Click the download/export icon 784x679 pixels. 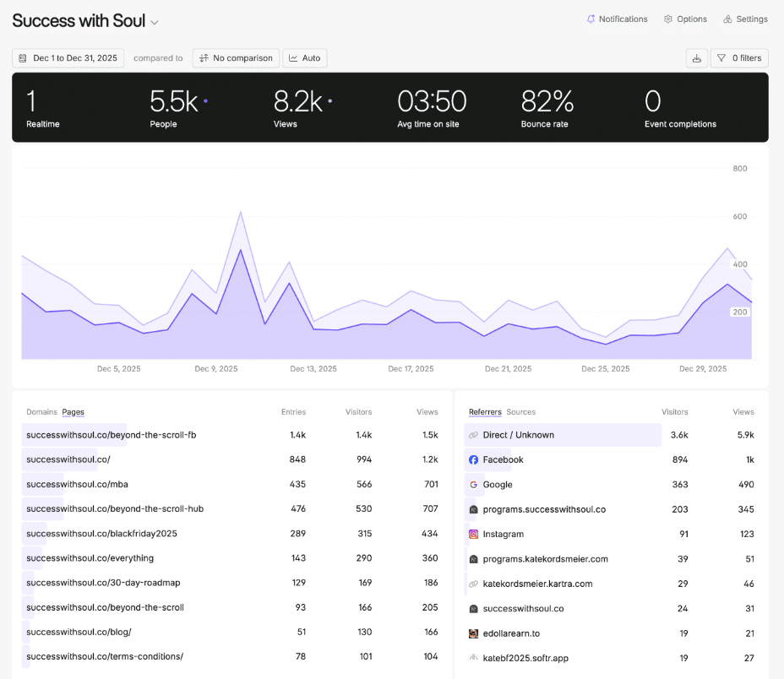[697, 57]
